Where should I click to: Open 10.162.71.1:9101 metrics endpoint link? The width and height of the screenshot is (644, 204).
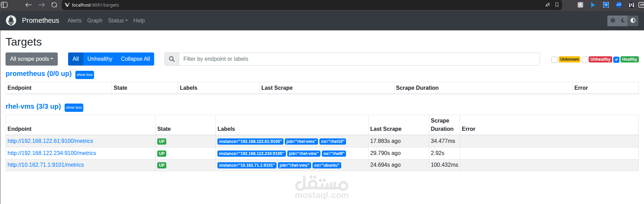(46, 165)
